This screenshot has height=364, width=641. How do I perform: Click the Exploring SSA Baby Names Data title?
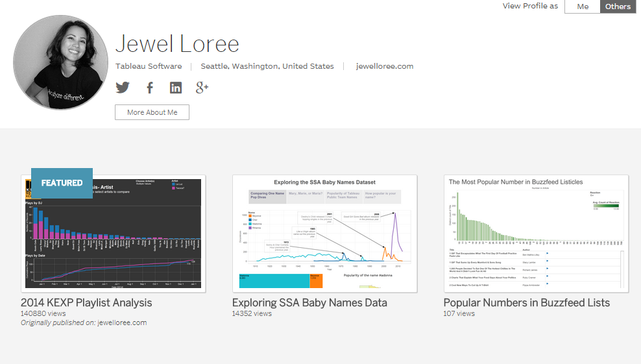309,302
